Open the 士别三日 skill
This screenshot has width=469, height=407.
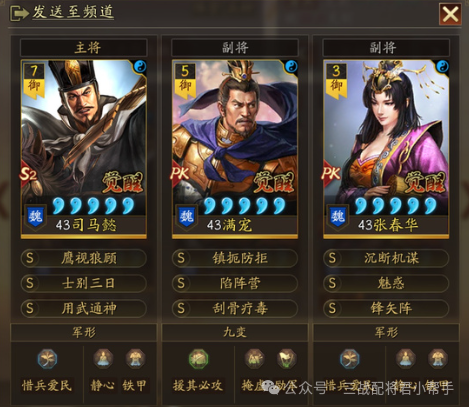click(x=84, y=283)
